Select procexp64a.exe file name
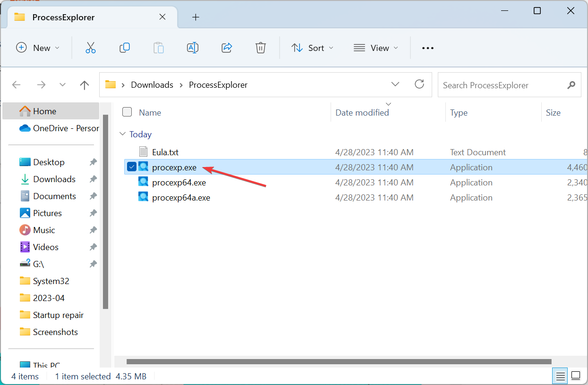The width and height of the screenshot is (588, 385). click(181, 197)
